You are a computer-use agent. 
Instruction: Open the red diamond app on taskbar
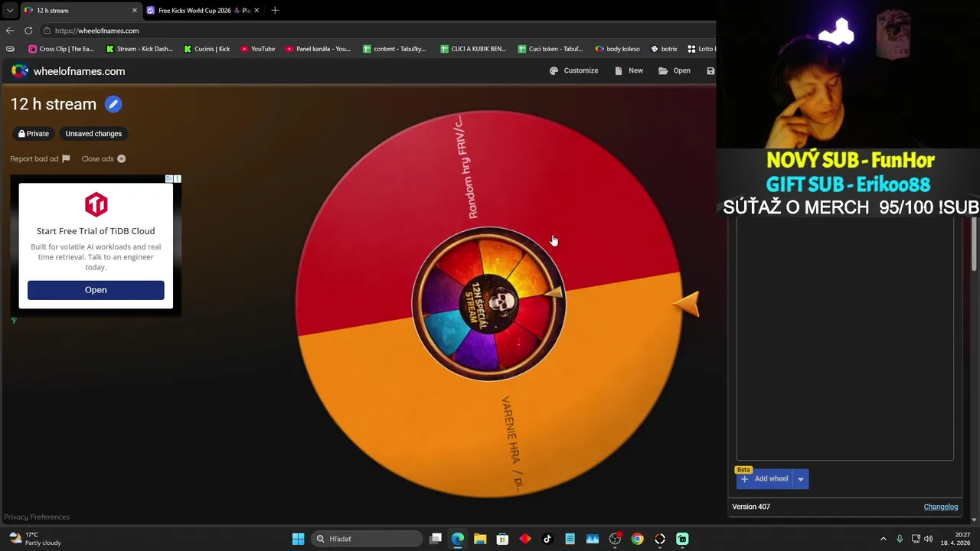[x=525, y=539]
